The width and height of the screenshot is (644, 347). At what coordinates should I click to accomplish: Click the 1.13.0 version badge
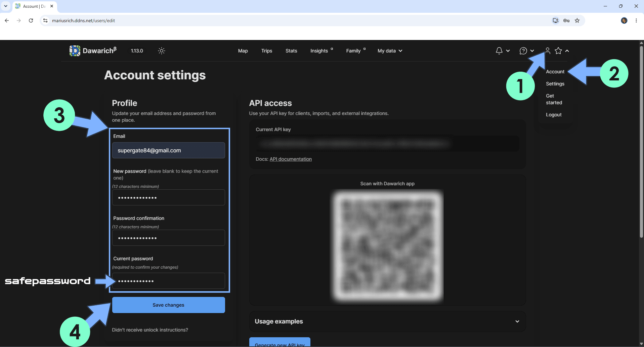137,51
